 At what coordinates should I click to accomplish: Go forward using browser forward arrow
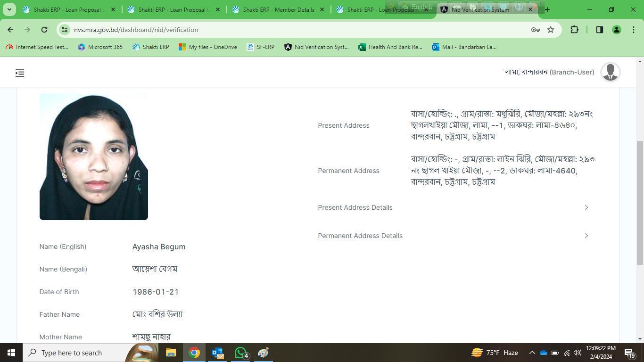(x=27, y=30)
